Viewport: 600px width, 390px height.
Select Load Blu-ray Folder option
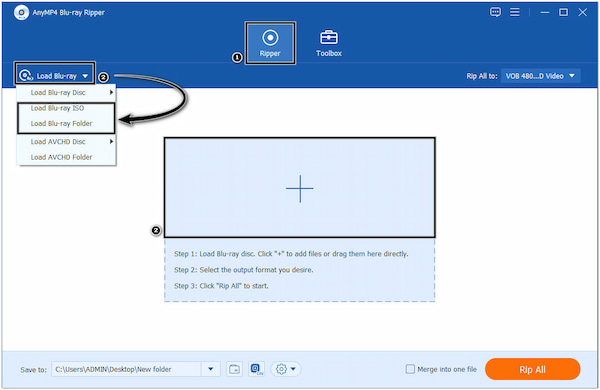pos(66,124)
